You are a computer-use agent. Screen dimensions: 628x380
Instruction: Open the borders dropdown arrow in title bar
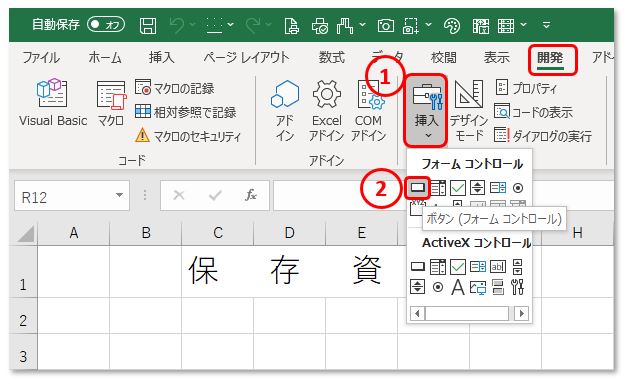pyautogui.click(x=231, y=25)
